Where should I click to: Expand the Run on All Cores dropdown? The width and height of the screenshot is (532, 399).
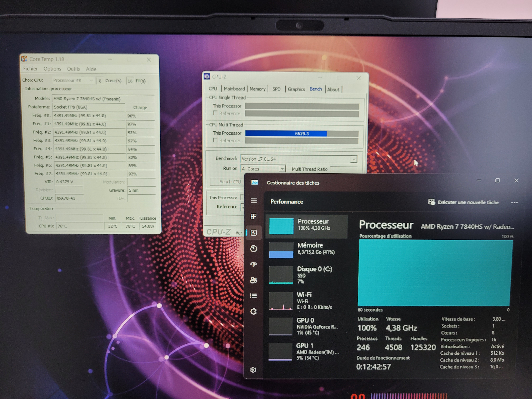click(282, 169)
